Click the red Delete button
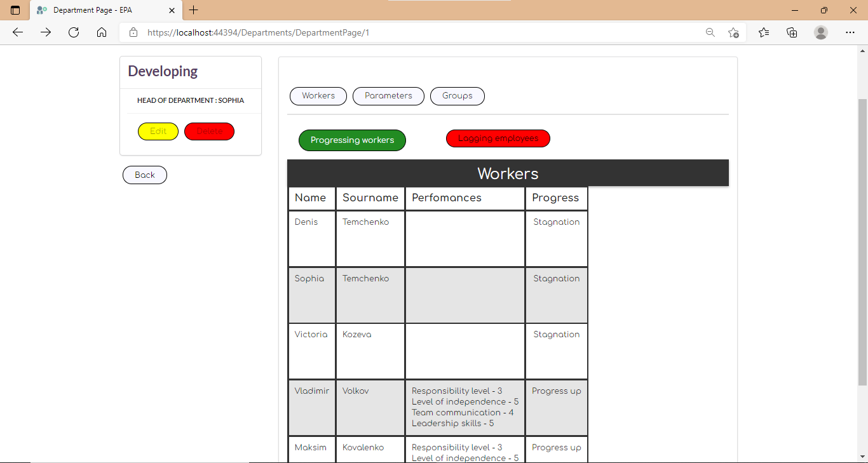868x463 pixels. click(x=209, y=131)
